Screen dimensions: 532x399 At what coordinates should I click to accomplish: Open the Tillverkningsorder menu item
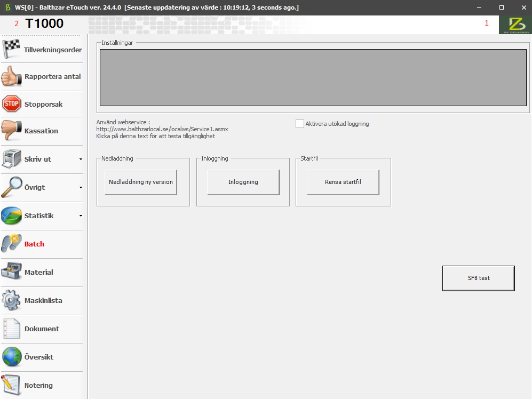(53, 50)
